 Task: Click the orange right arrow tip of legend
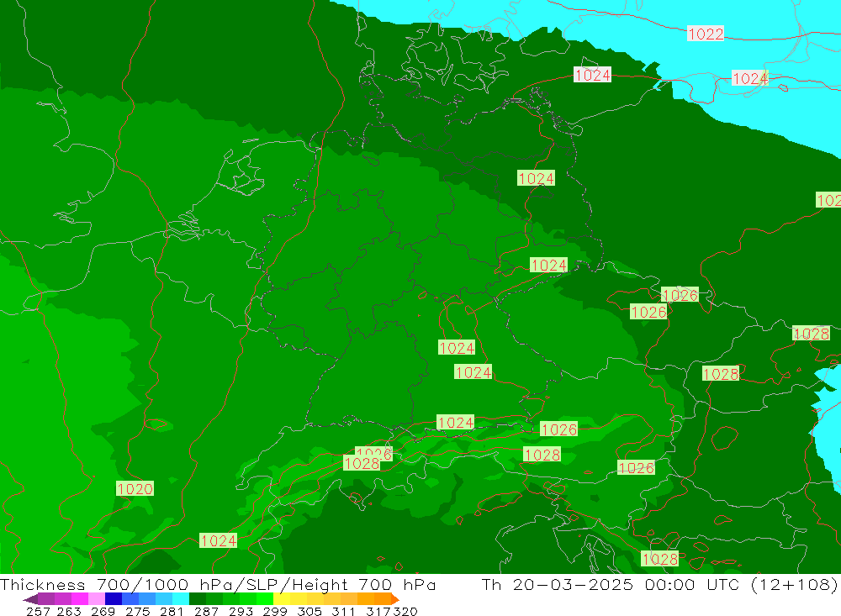click(395, 599)
